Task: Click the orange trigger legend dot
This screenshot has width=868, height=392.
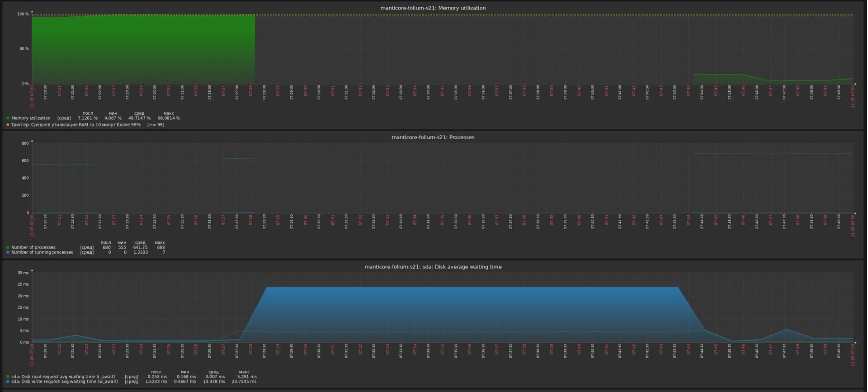Action: click(8, 125)
